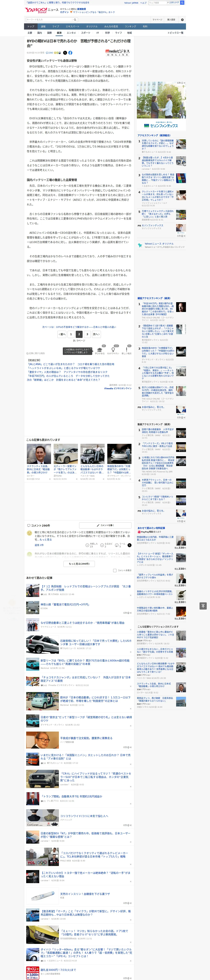Click もっと見る(290件) comments button

[x=79, y=564]
